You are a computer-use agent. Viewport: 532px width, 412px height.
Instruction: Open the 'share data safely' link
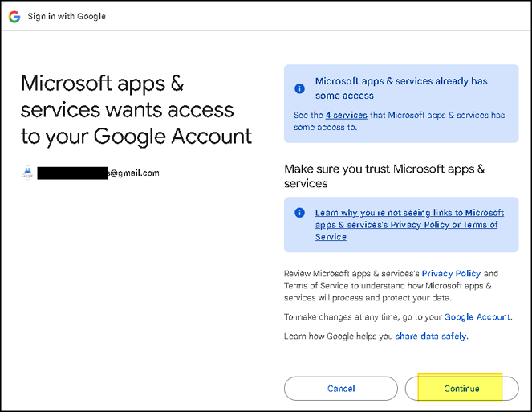431,336
